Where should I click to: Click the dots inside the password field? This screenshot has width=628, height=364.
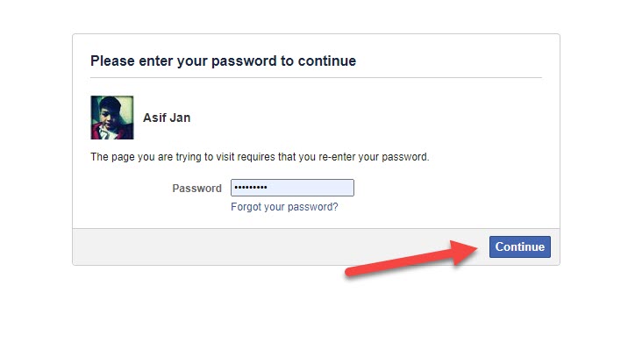[x=251, y=188]
